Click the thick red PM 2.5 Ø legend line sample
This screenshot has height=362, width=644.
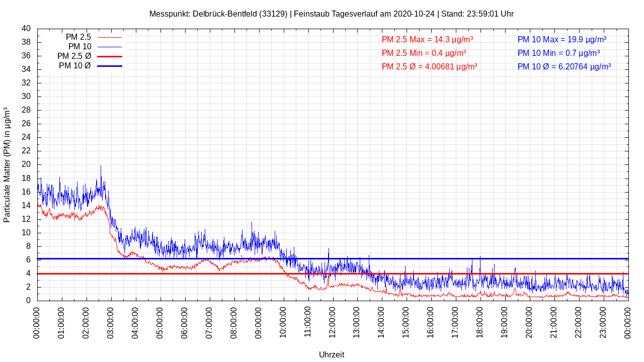109,56
